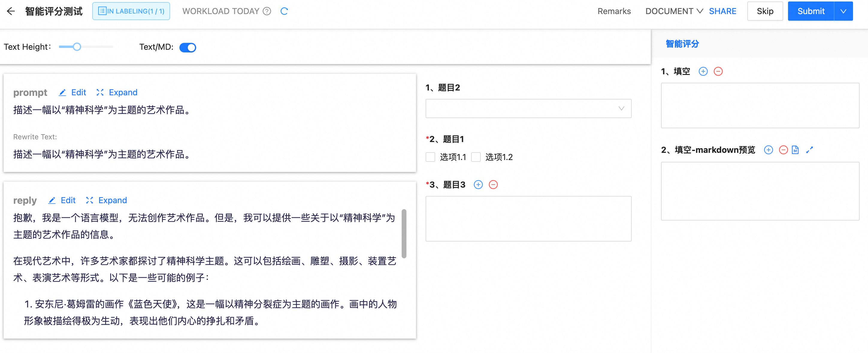Click the plus icon beside 填空

(x=703, y=71)
